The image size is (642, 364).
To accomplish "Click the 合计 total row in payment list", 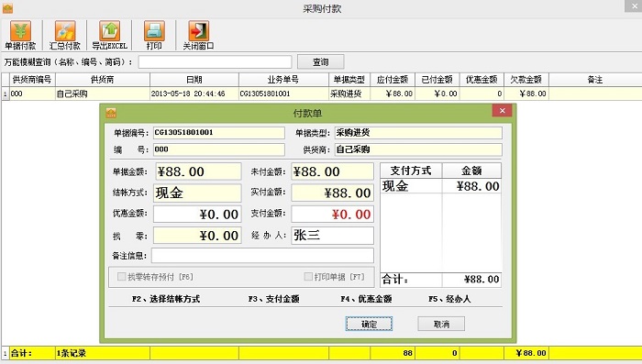I will (x=440, y=280).
